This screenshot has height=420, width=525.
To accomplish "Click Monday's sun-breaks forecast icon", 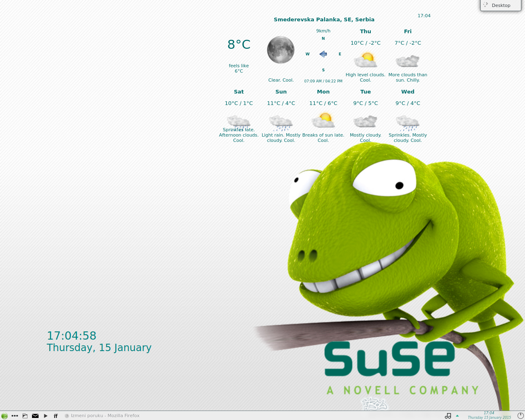I will (x=323, y=120).
